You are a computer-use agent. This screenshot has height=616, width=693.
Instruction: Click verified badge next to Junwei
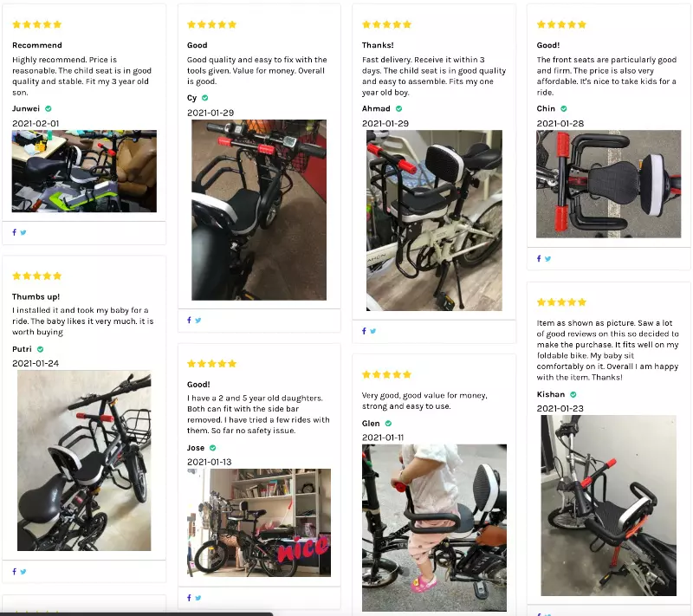(49, 108)
